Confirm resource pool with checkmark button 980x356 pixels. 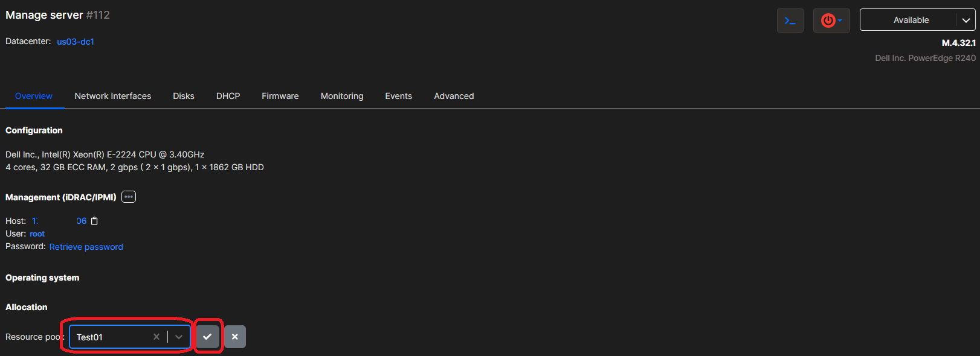(207, 337)
